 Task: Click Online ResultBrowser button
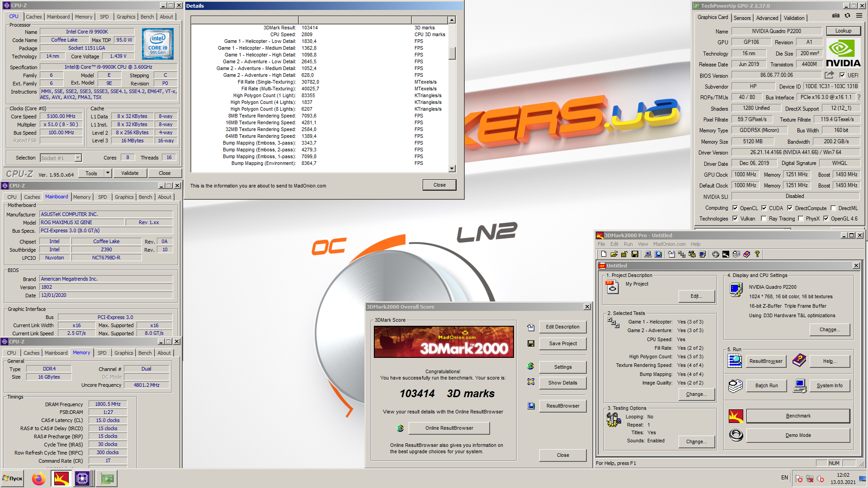coord(449,428)
